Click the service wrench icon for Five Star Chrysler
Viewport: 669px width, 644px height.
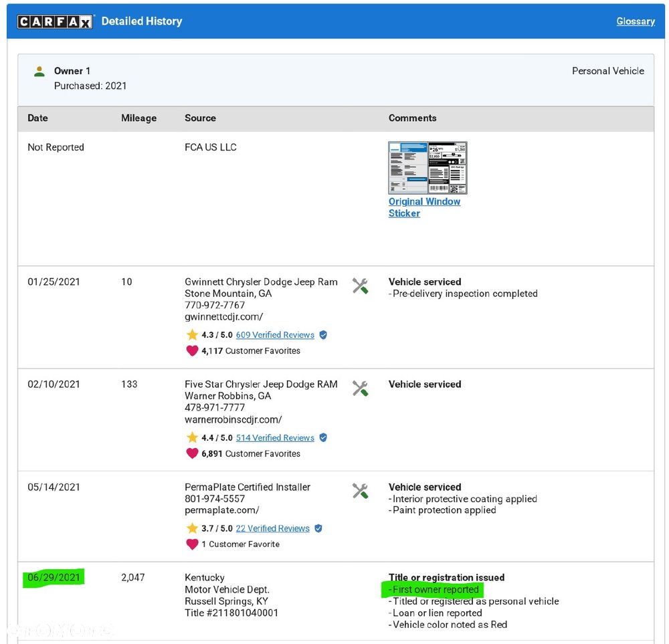pyautogui.click(x=360, y=388)
